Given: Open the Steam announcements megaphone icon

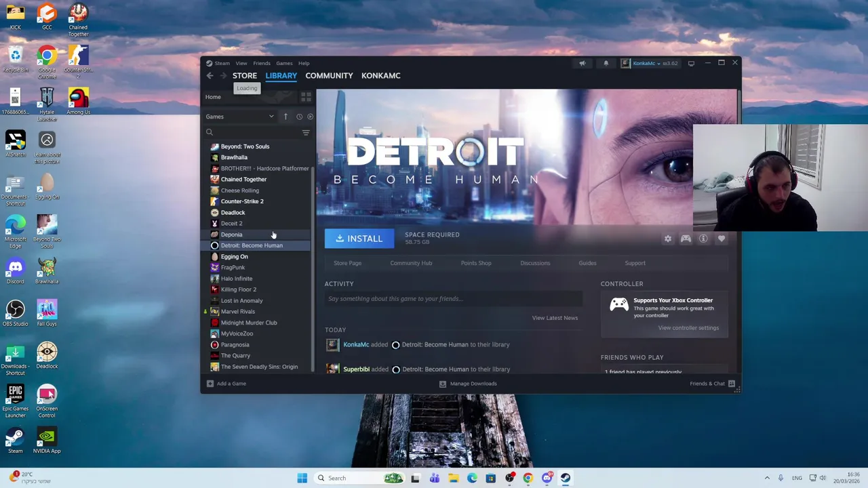Looking at the screenshot, I should (x=582, y=63).
